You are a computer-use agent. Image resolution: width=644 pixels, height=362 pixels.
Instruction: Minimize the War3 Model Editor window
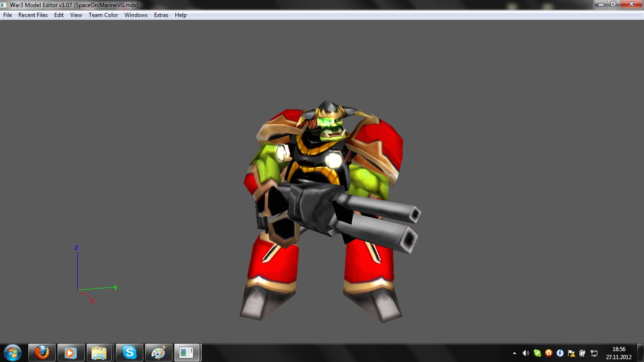click(x=601, y=4)
